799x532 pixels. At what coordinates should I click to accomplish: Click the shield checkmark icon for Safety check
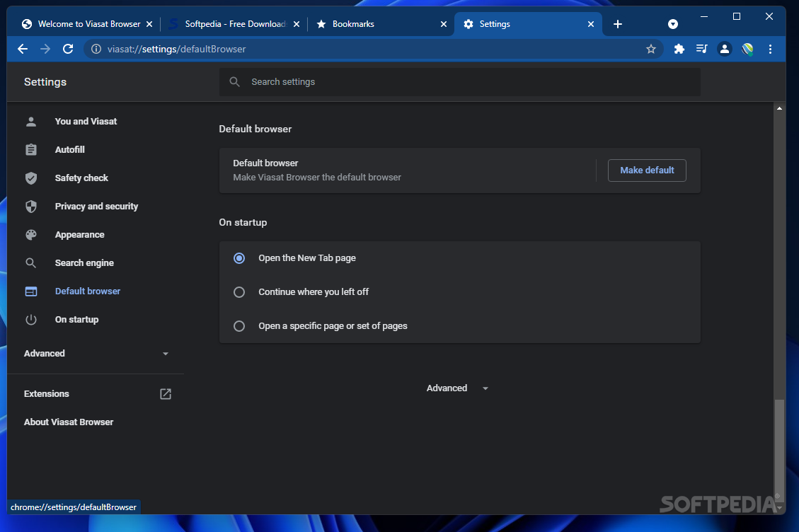click(x=31, y=178)
